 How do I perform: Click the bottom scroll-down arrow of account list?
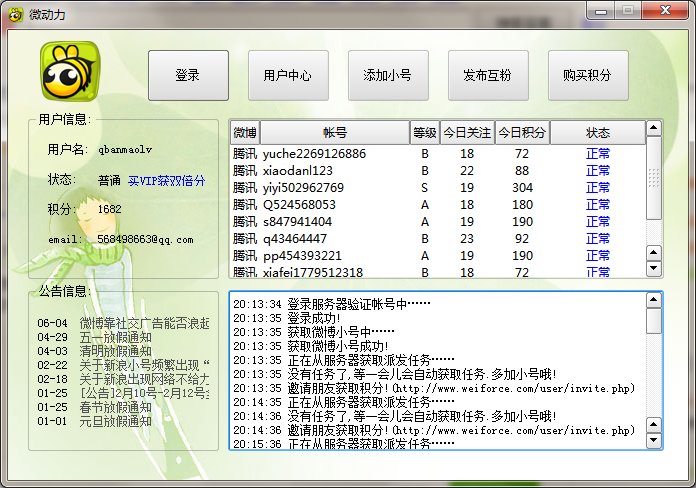click(x=653, y=269)
